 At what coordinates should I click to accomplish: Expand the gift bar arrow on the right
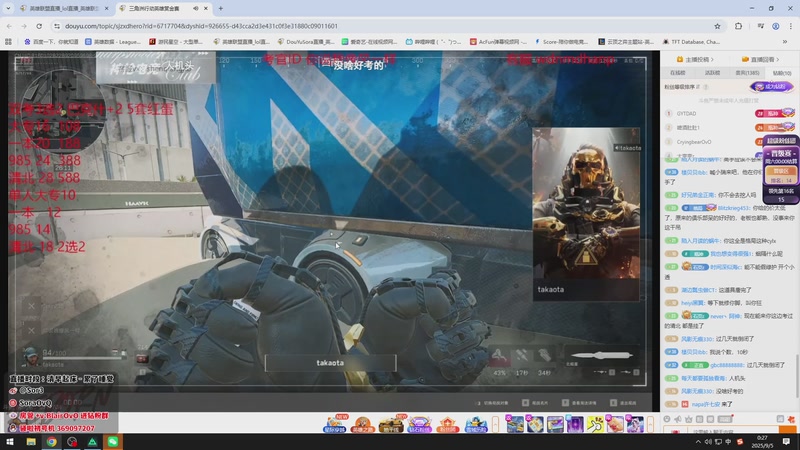point(650,424)
